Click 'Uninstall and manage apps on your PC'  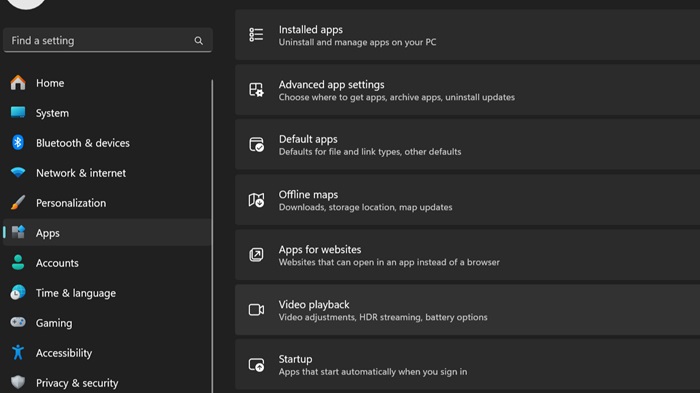pos(357,42)
